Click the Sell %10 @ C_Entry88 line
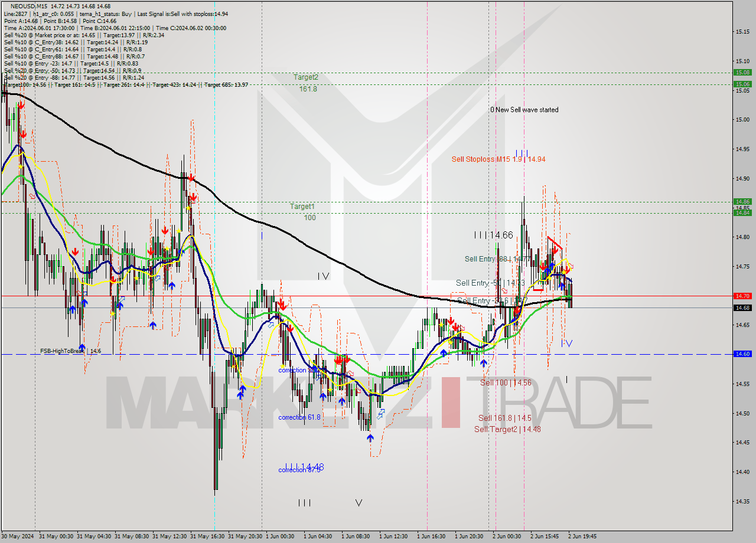The height and width of the screenshot is (543, 756). [x=74, y=56]
